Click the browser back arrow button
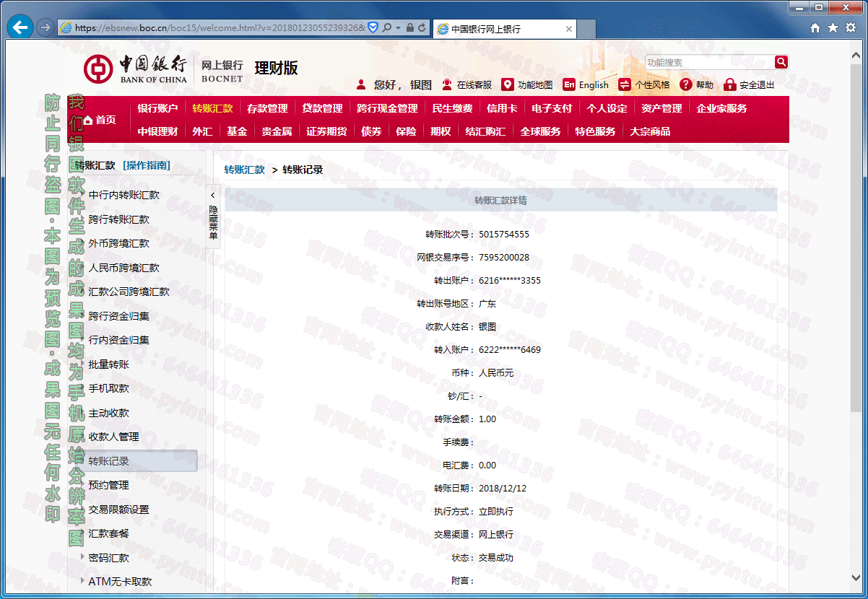This screenshot has height=599, width=868. click(x=19, y=27)
